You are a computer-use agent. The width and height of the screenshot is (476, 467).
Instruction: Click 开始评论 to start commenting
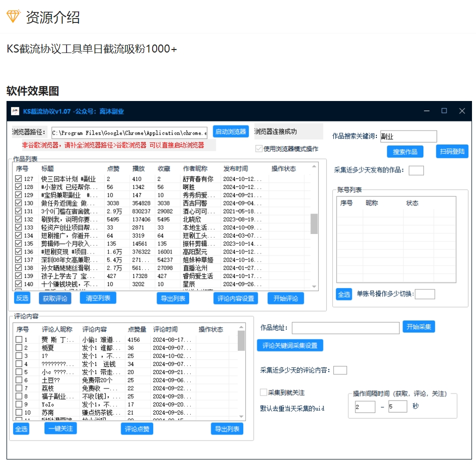[285, 298]
